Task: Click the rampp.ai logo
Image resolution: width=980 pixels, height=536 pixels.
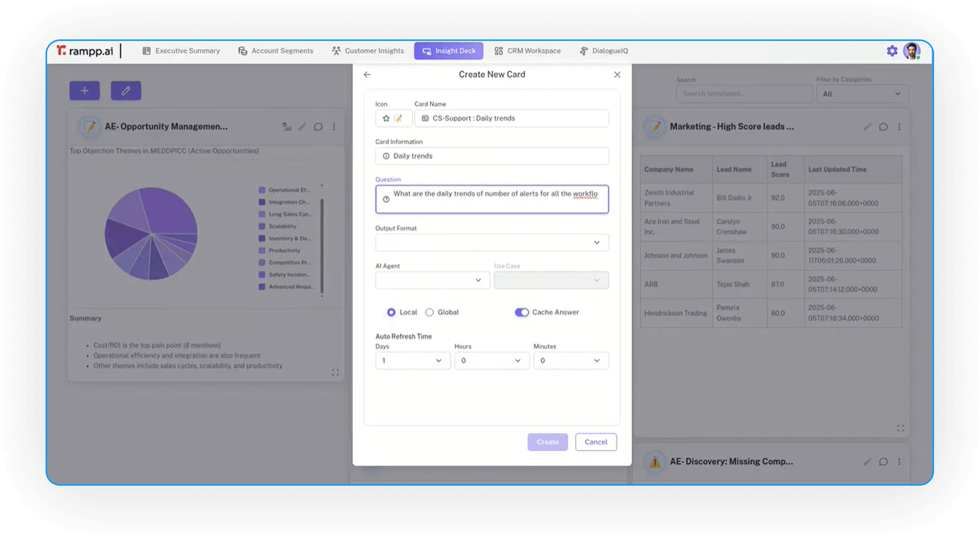Action: (85, 51)
